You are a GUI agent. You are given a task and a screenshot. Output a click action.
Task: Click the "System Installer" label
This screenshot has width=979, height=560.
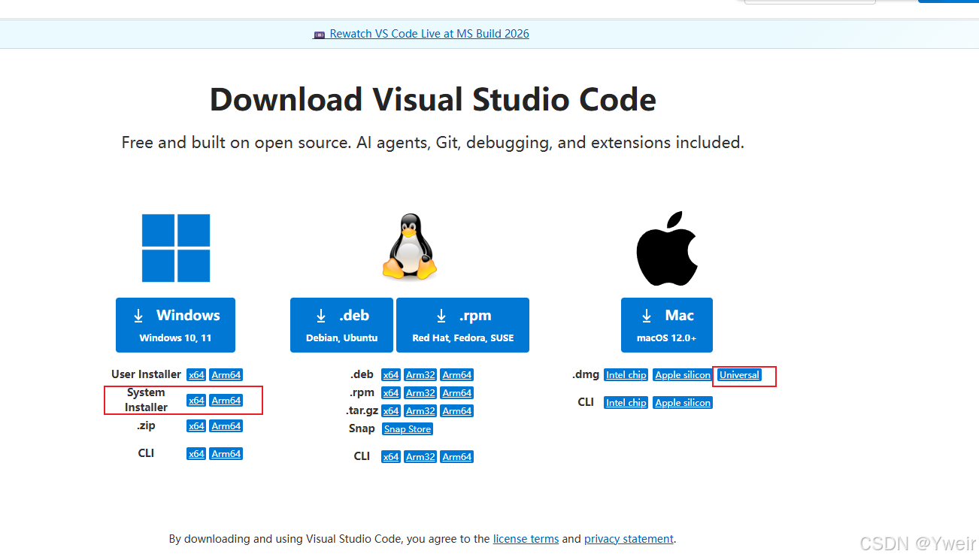(146, 400)
